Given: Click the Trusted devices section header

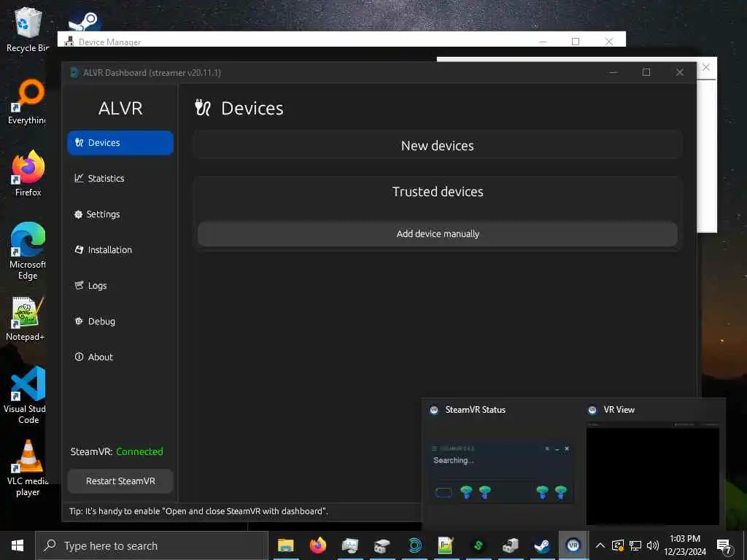Looking at the screenshot, I should pyautogui.click(x=438, y=192).
